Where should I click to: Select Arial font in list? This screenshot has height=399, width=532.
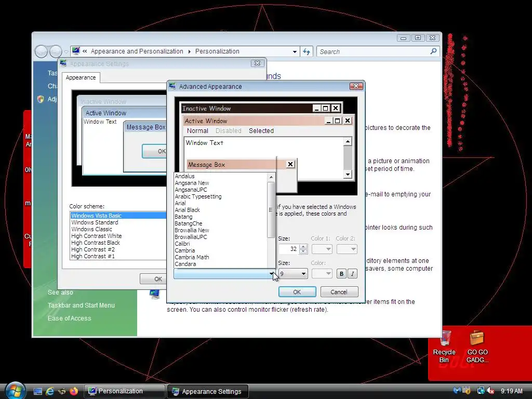tap(220, 203)
